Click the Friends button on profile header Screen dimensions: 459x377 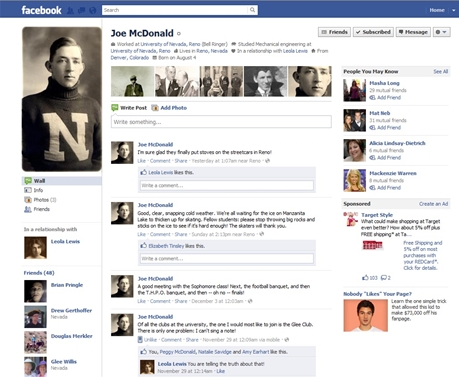click(x=334, y=32)
